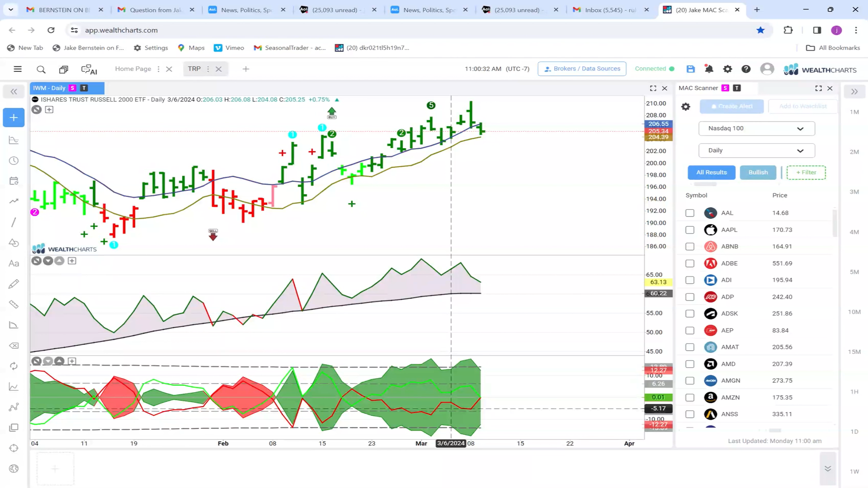Maximize the IWM chart panel
The image size is (868, 488).
click(653, 88)
